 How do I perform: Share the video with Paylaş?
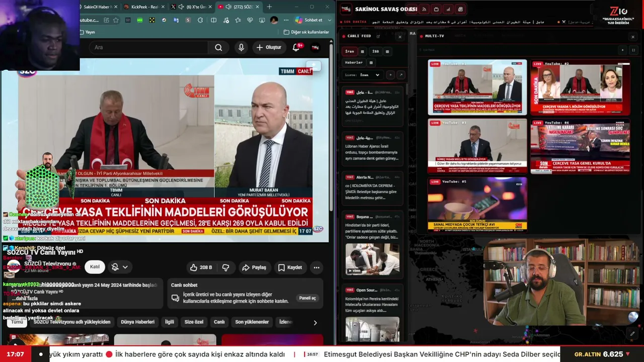(254, 267)
